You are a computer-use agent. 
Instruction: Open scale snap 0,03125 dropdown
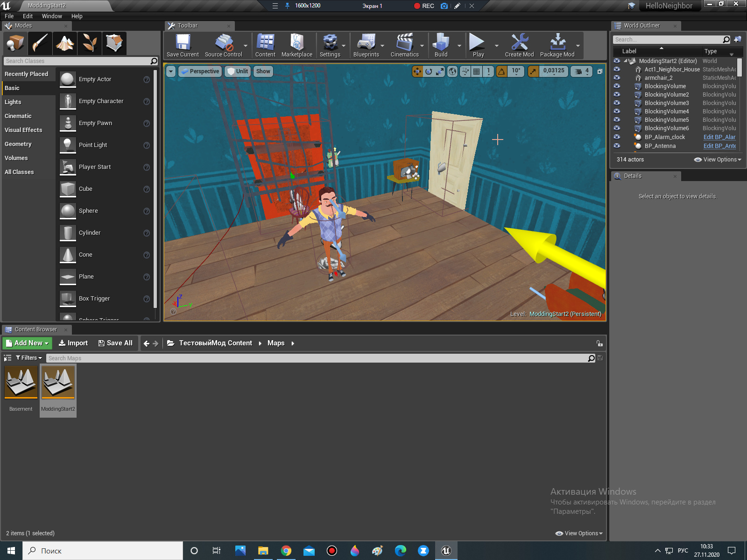554,71
